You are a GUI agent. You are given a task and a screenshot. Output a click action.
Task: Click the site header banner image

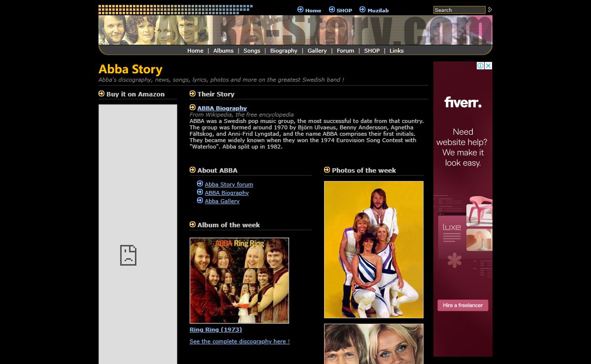coord(295,30)
